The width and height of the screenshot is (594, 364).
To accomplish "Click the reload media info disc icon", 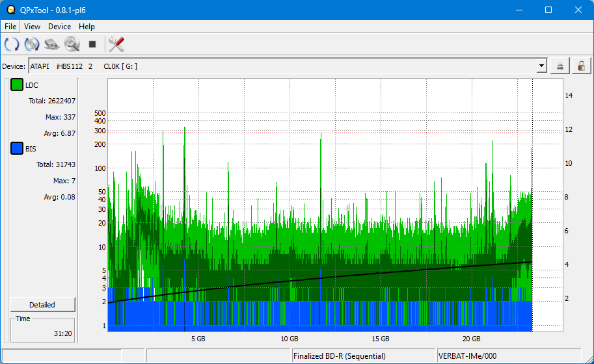I will (x=32, y=44).
